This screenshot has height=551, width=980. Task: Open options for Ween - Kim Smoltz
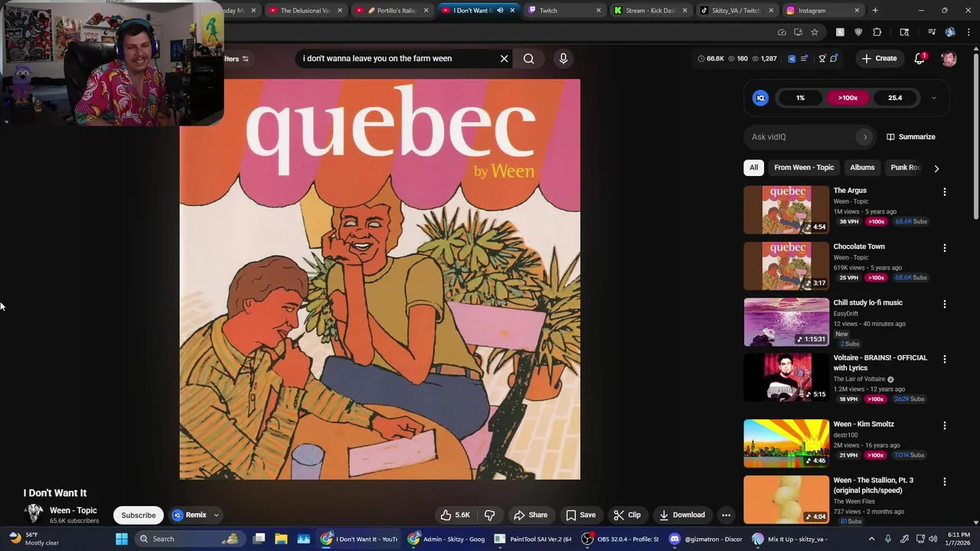pos(944,425)
